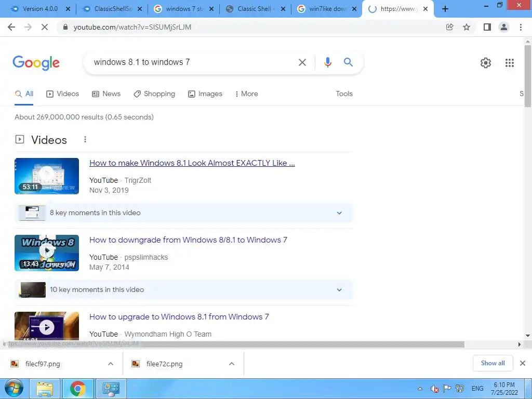
Task: Open Google quick settings gear
Action: pyautogui.click(x=486, y=63)
